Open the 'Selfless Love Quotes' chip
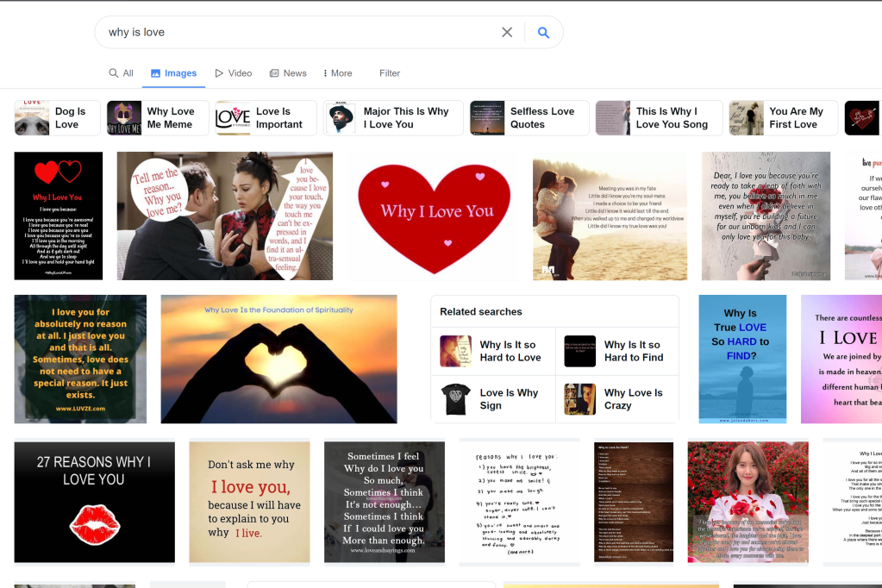 (x=529, y=118)
